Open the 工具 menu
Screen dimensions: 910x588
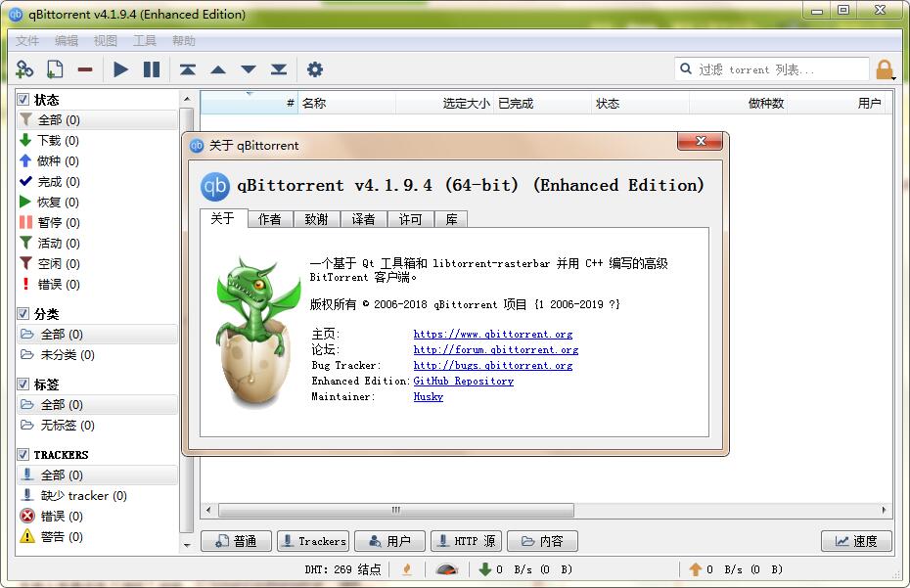pos(145,40)
